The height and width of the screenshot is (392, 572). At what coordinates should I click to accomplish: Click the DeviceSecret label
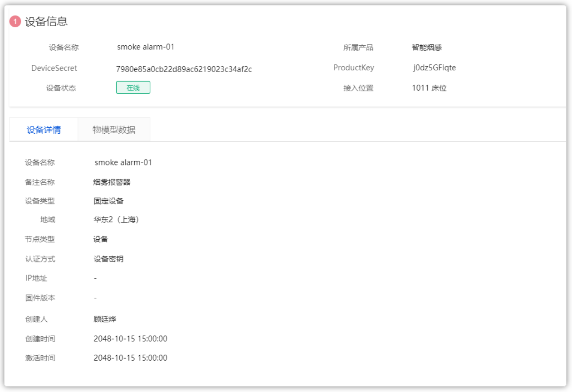click(54, 68)
